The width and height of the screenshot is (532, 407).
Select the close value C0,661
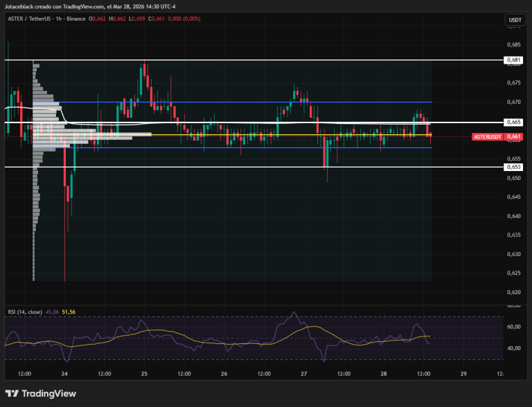[x=157, y=19]
